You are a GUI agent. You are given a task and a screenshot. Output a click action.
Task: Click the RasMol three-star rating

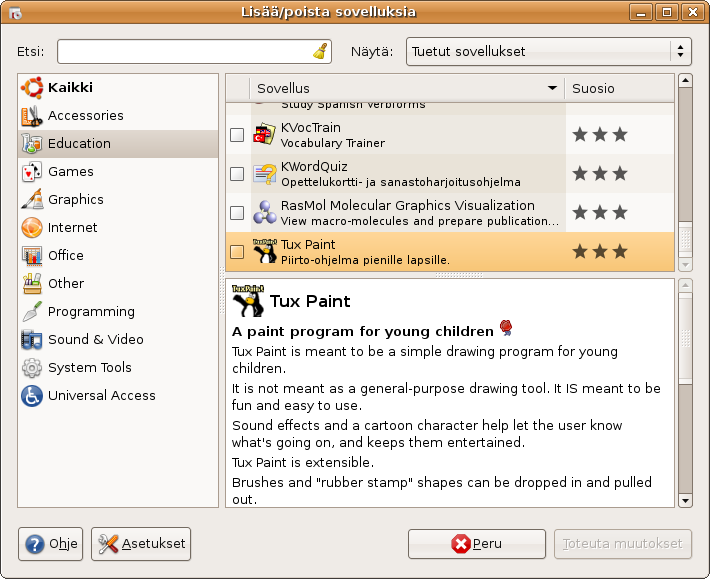[600, 212]
